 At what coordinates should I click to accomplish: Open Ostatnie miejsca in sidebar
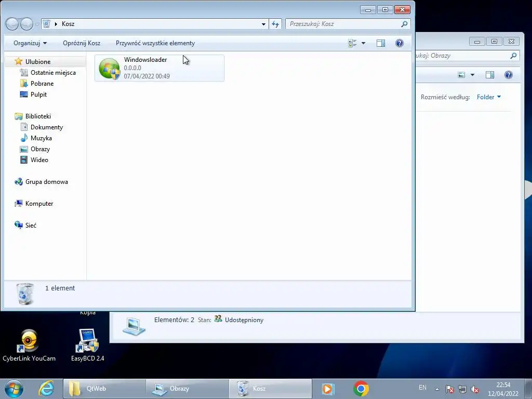pyautogui.click(x=53, y=72)
